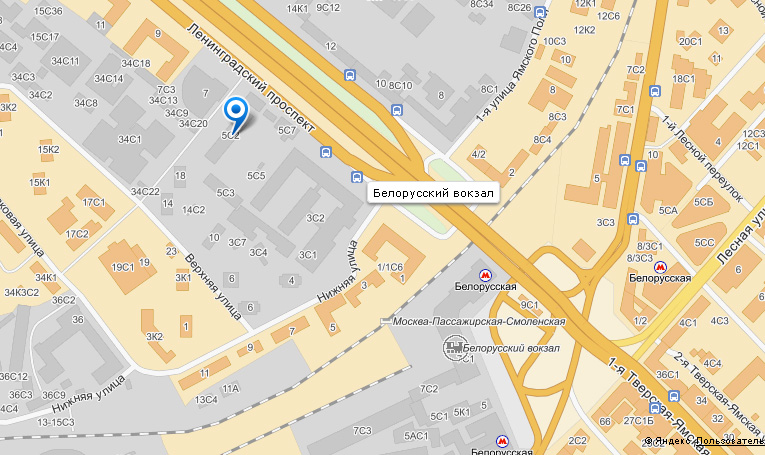The width and height of the screenshot is (765, 455).
Task: Select the bus stop icon next to 5С7
Action: pyautogui.click(x=326, y=152)
